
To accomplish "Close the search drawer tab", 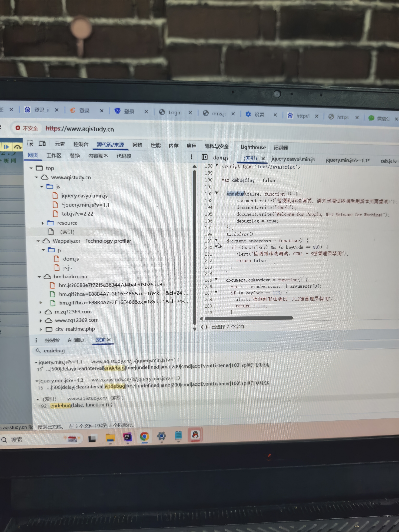I will click(x=109, y=340).
